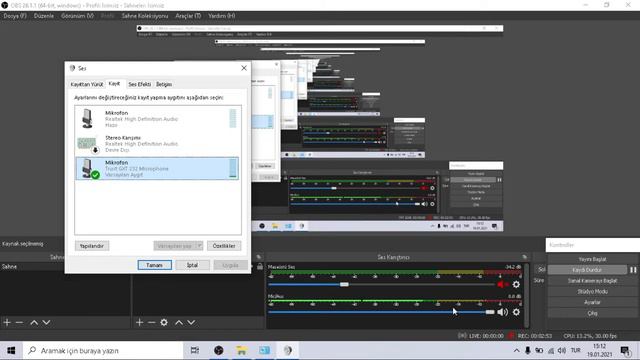The width and height of the screenshot is (640, 360).
Task: Select Stereo Karışımı device in list
Action: [157, 144]
